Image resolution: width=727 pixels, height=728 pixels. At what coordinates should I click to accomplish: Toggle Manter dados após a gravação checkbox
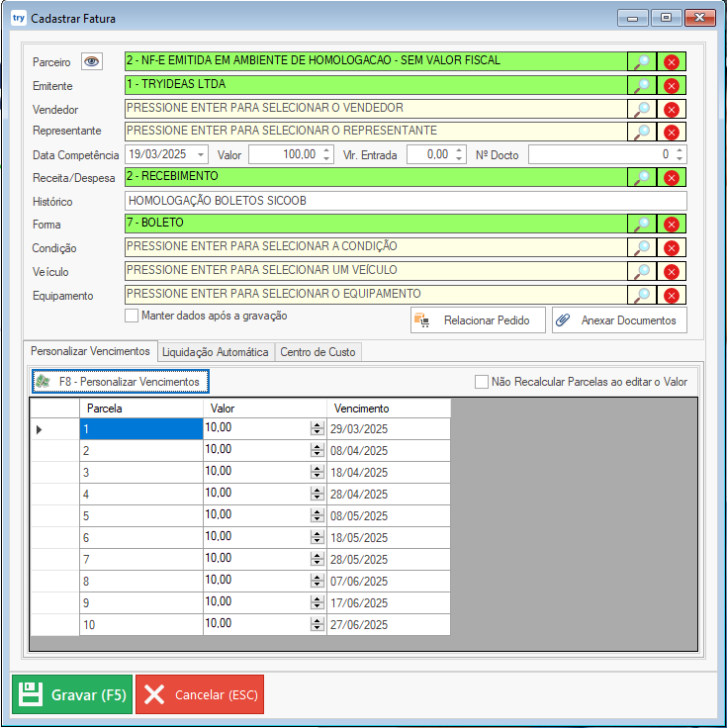pyautogui.click(x=132, y=316)
